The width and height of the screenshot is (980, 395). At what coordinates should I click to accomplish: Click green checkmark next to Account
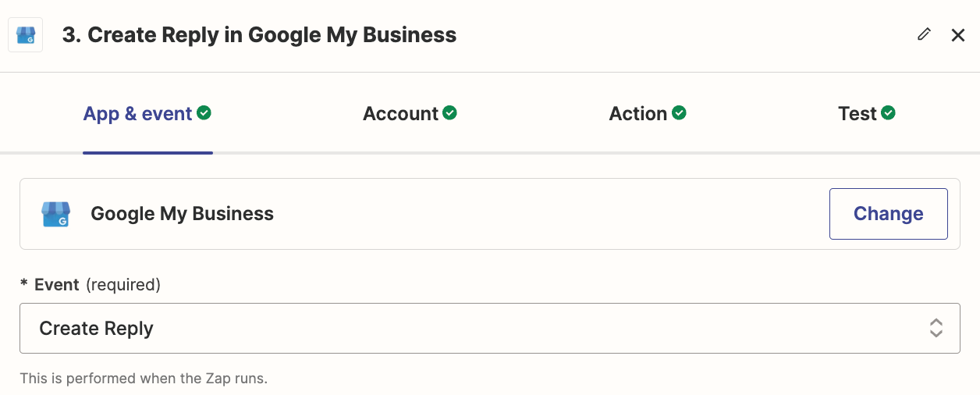pos(450,113)
